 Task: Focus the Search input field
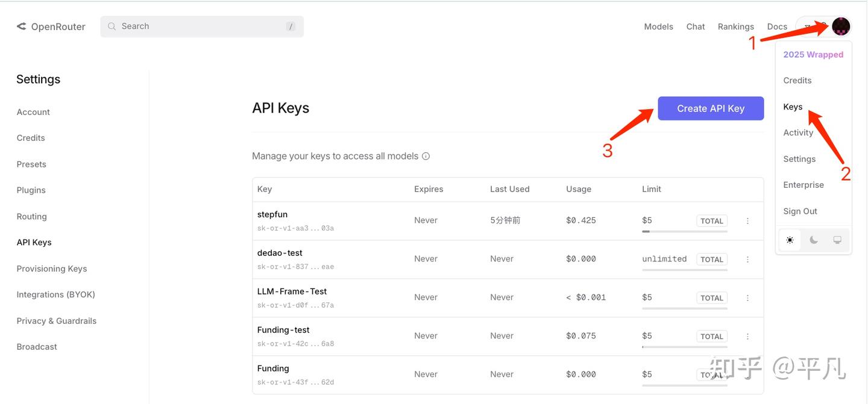[x=202, y=26]
